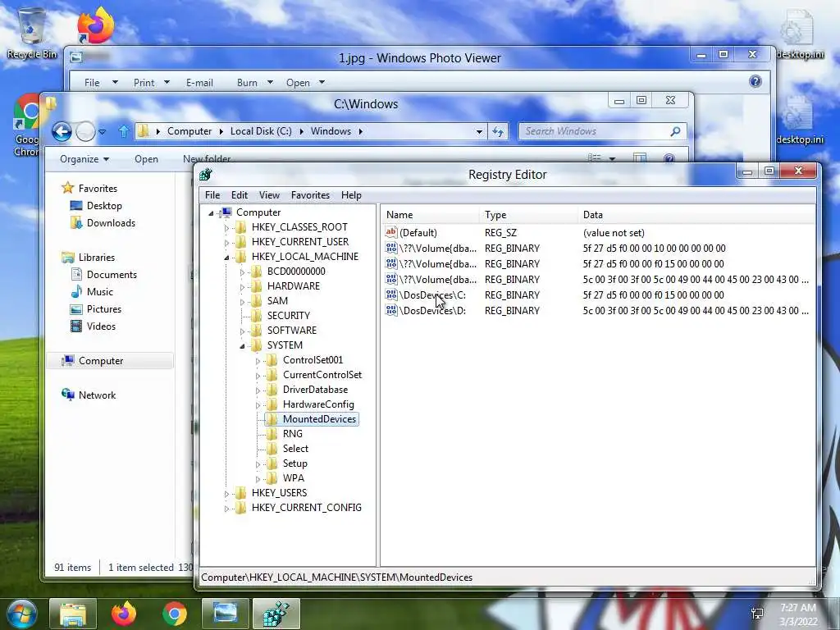Click the network tray icon
Screen dimensions: 840x630
(757, 614)
